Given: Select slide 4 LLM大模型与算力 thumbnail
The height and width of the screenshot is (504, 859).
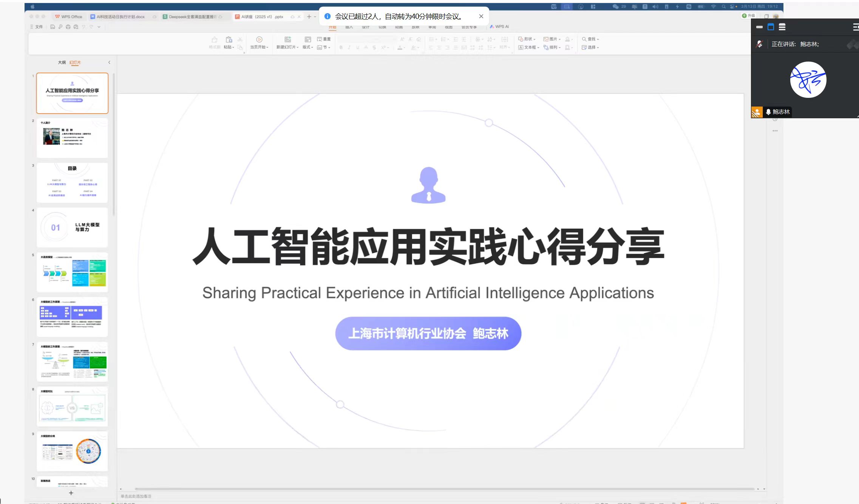Looking at the screenshot, I should (72, 227).
